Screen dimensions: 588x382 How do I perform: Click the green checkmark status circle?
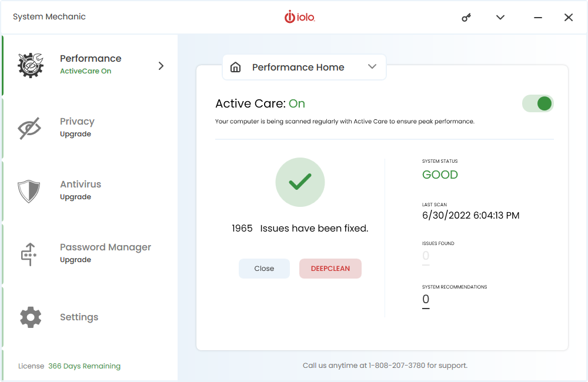click(x=300, y=182)
